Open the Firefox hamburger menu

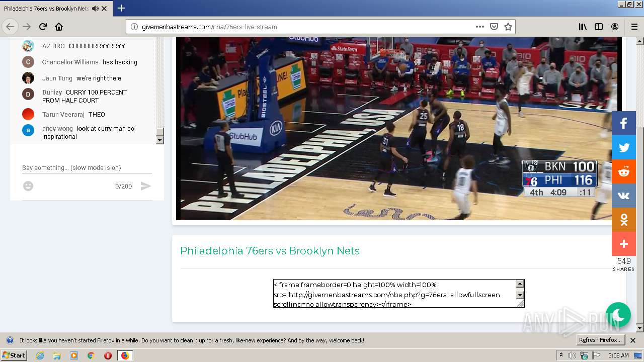(x=634, y=27)
